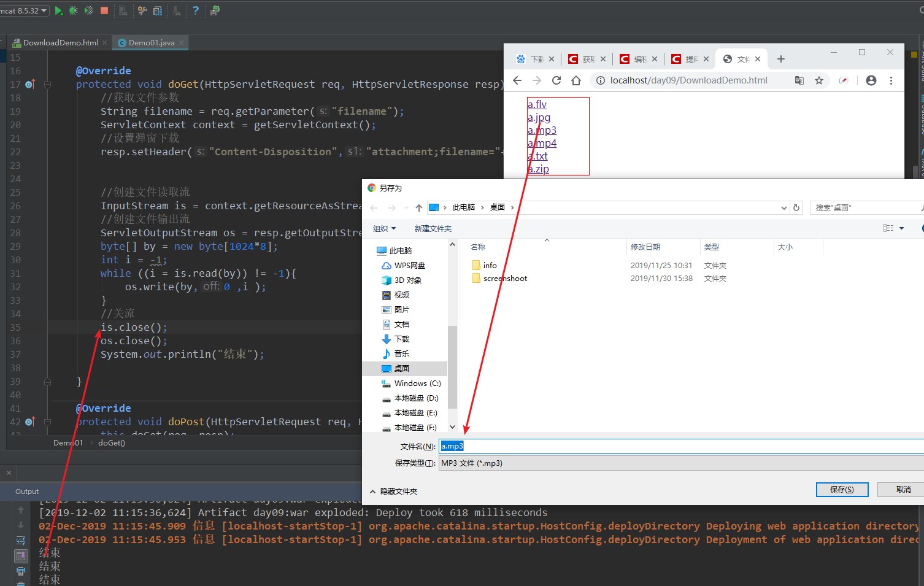
Task: Sort by the 修改日期 column header
Action: (663, 247)
